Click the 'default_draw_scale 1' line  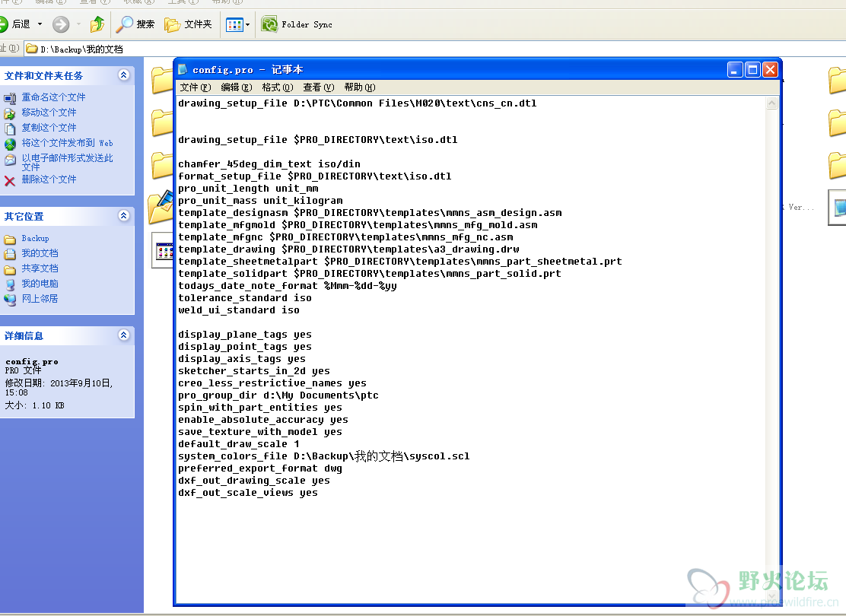point(238,444)
